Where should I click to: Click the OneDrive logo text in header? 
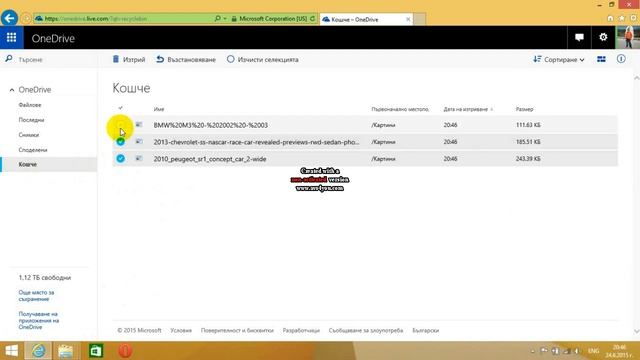[53, 38]
